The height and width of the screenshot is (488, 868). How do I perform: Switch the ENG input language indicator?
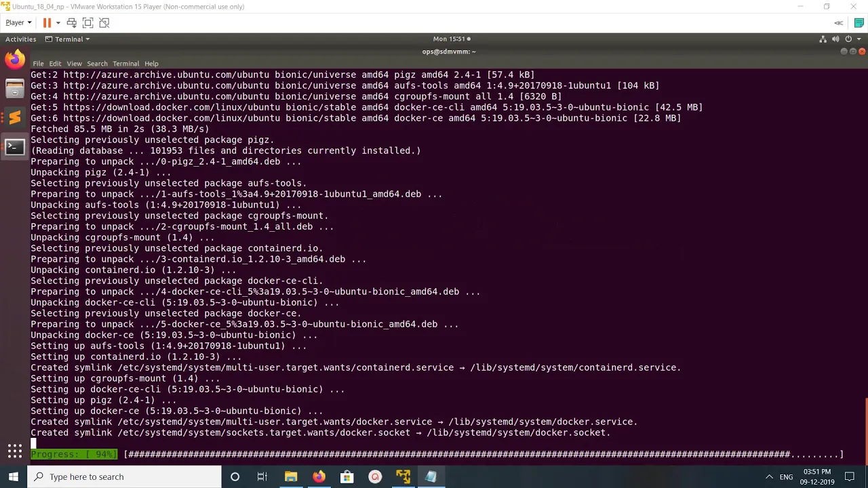tap(786, 477)
